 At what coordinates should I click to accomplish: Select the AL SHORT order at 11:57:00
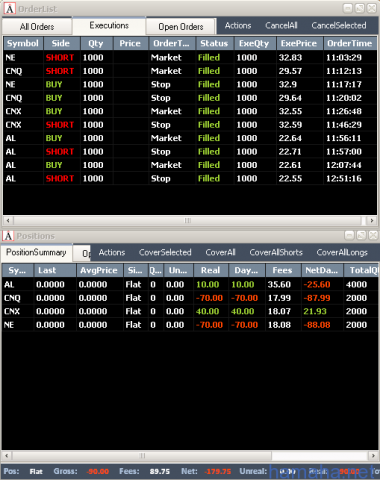click(x=190, y=151)
